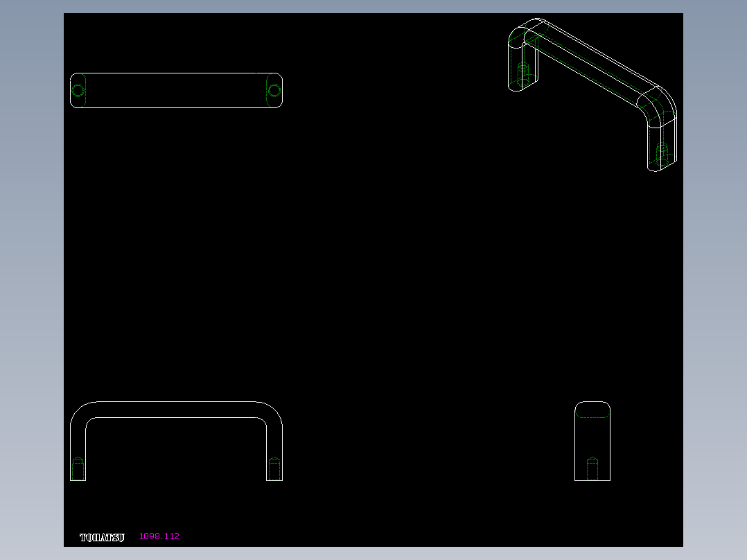This screenshot has width=747, height=560.
Task: Click the side view of the handle
Action: (x=592, y=441)
